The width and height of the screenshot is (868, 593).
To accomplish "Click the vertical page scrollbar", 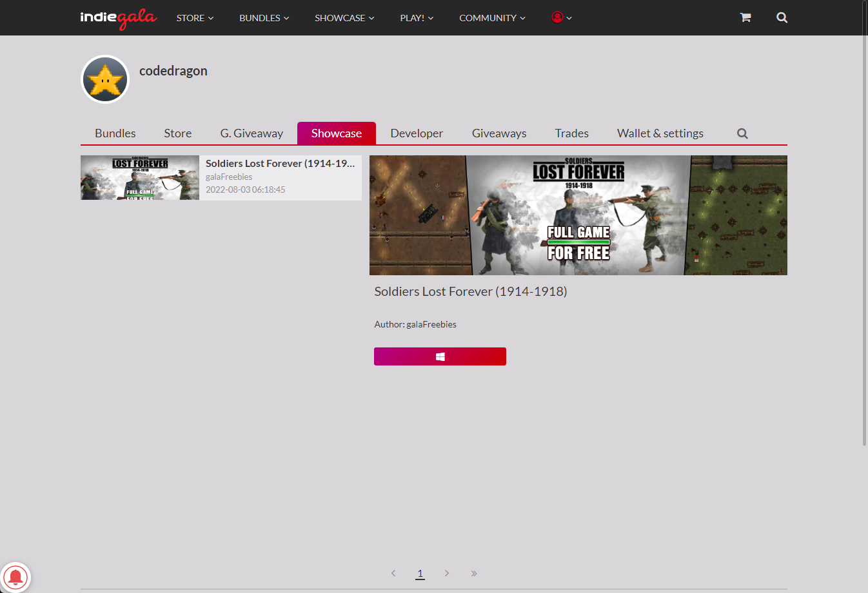I will tap(865, 222).
